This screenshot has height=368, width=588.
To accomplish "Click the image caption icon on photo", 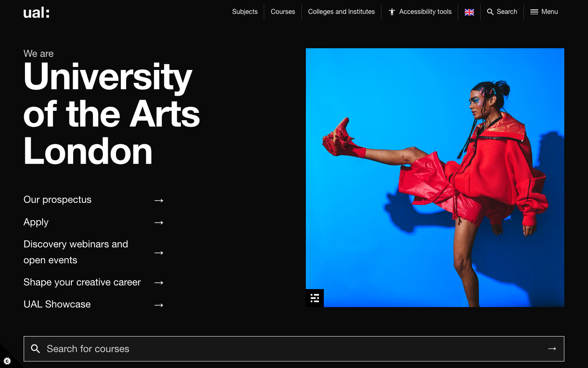I will click(x=315, y=298).
